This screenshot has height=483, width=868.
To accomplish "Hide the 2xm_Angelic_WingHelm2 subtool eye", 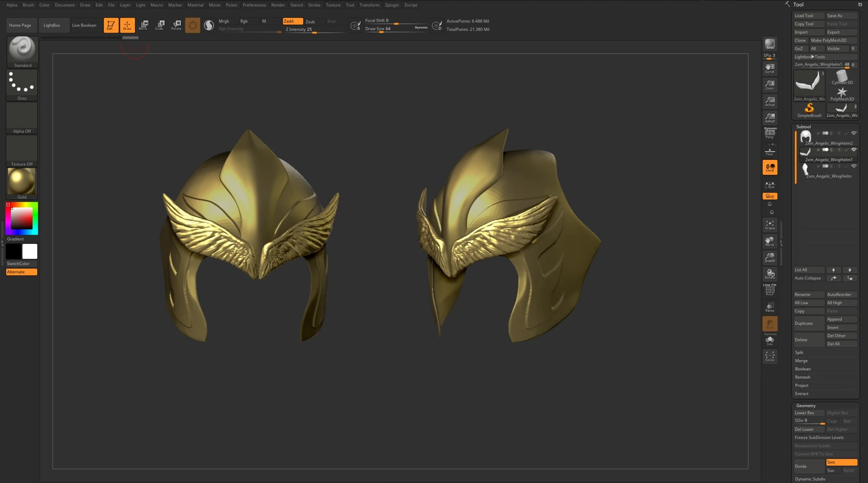I will coord(854,133).
